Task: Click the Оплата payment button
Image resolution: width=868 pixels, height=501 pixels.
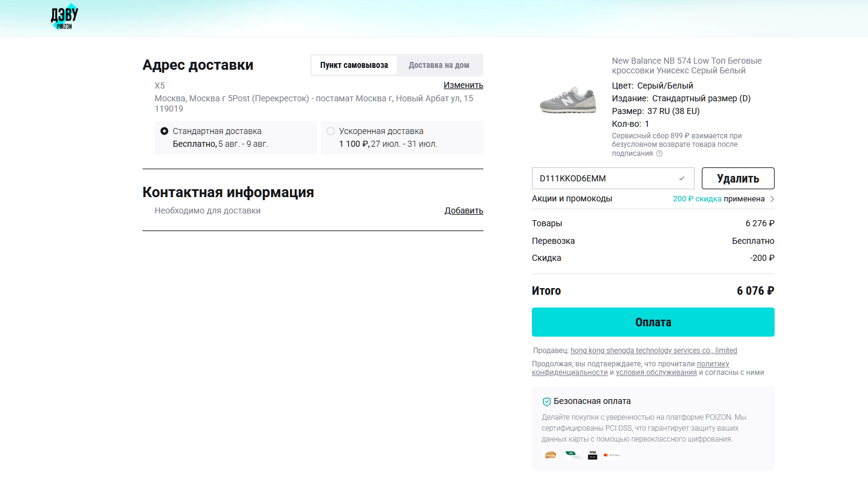Action: pyautogui.click(x=653, y=322)
